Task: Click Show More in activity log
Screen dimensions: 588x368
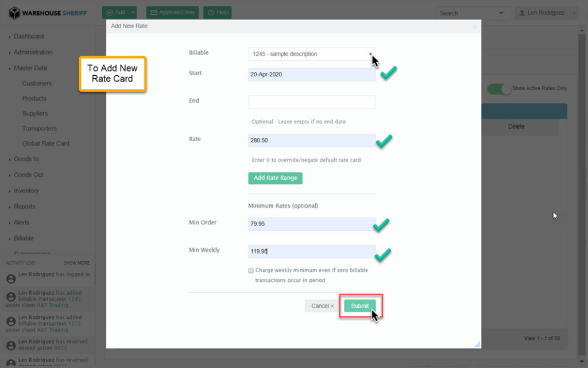Action: tap(76, 263)
